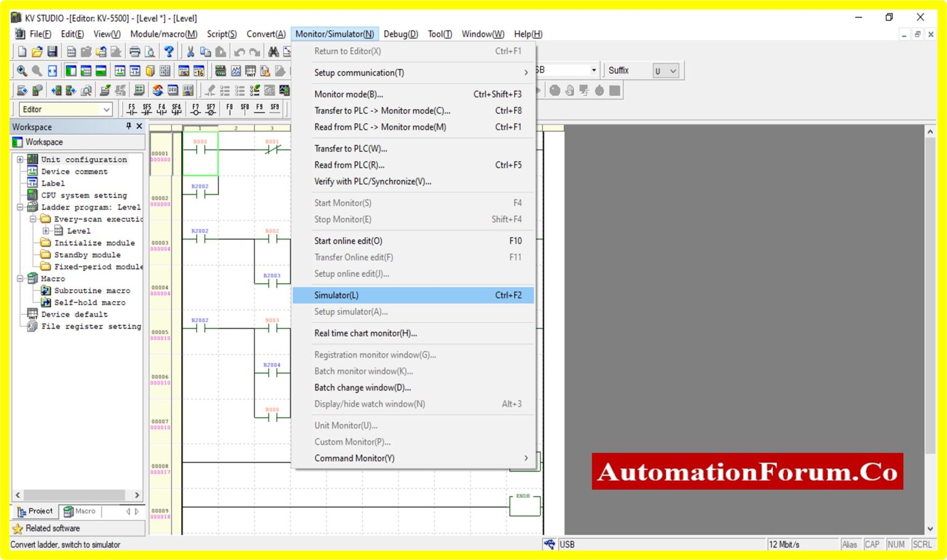This screenshot has height=560, width=947.
Task: Select the Zoom In magnifier icon
Action: pos(20,71)
